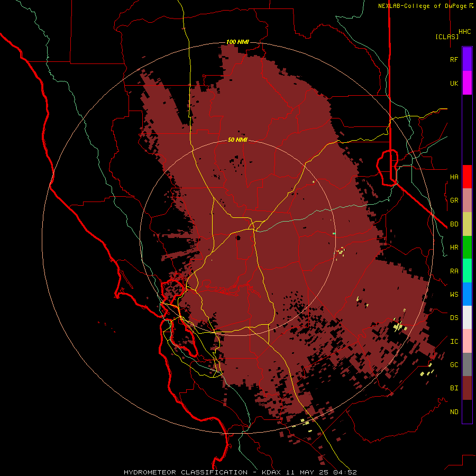The height and width of the screenshot is (476, 476).
Task: Click the DS white legend swatch
Action: coord(467,317)
